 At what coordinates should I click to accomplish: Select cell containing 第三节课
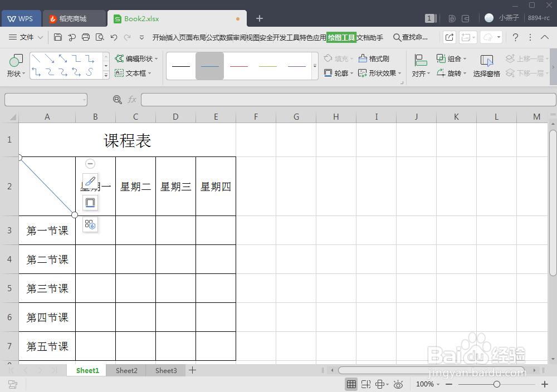[47, 288]
